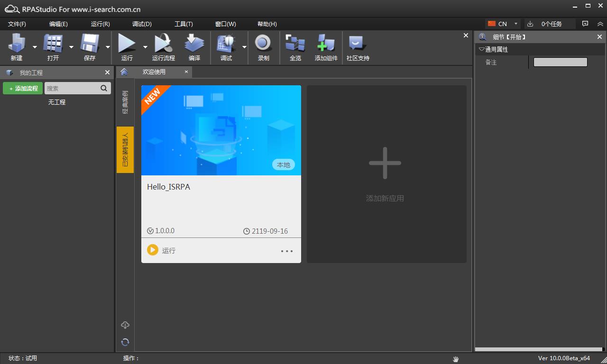Switch to the 经典案例 vertical tab
607x364 pixels.
click(x=125, y=102)
